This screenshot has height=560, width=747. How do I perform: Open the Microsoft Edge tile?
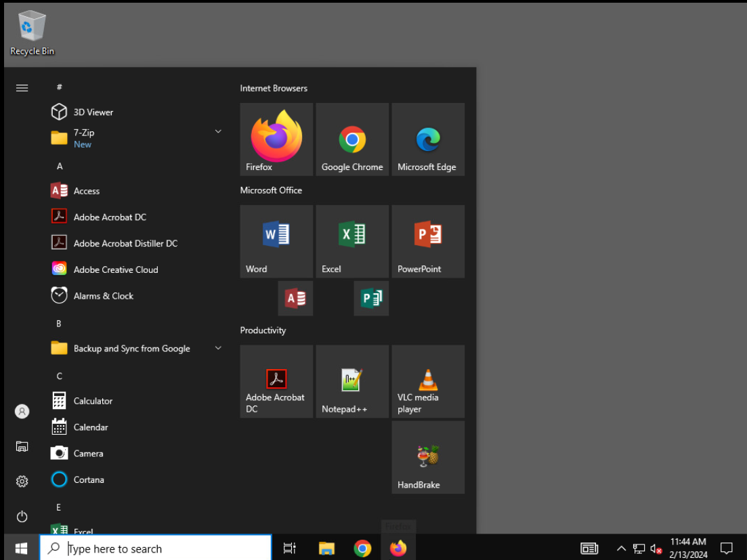(428, 139)
